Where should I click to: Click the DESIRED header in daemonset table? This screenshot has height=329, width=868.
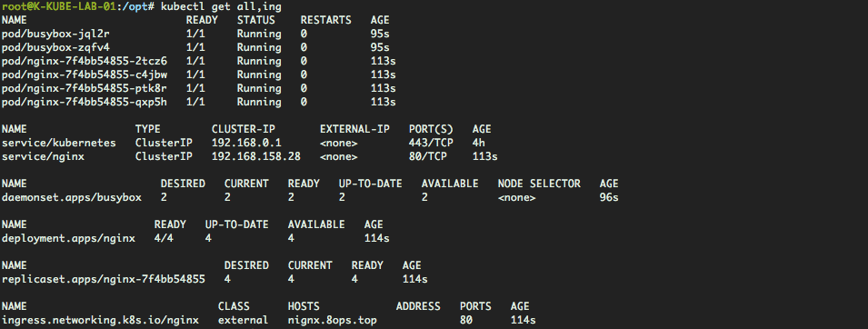[183, 184]
